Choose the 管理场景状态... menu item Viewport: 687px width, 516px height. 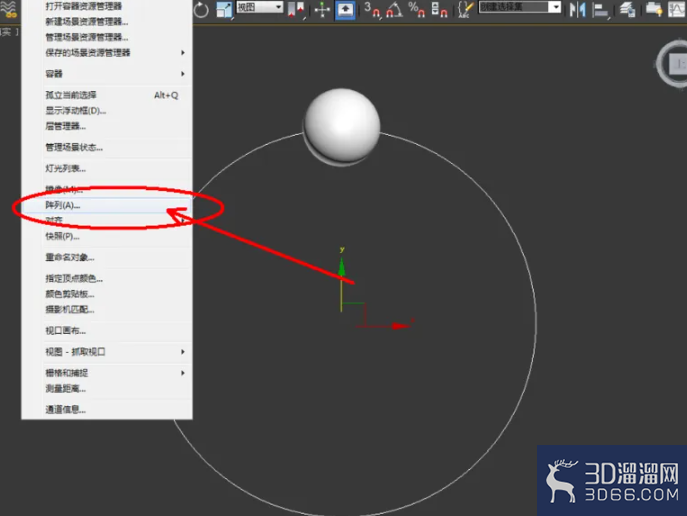point(107,148)
